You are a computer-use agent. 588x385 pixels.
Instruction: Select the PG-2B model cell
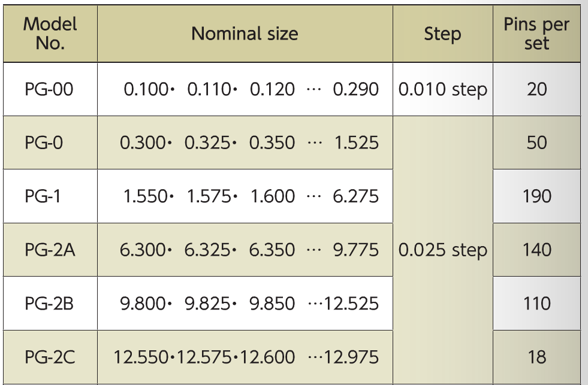(x=50, y=304)
